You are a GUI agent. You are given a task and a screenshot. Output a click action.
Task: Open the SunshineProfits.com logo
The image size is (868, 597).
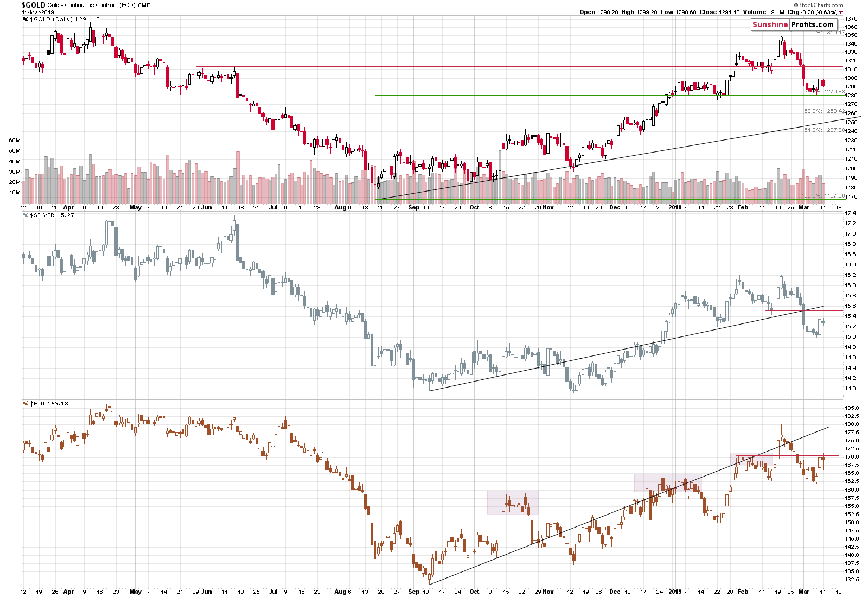click(x=793, y=24)
